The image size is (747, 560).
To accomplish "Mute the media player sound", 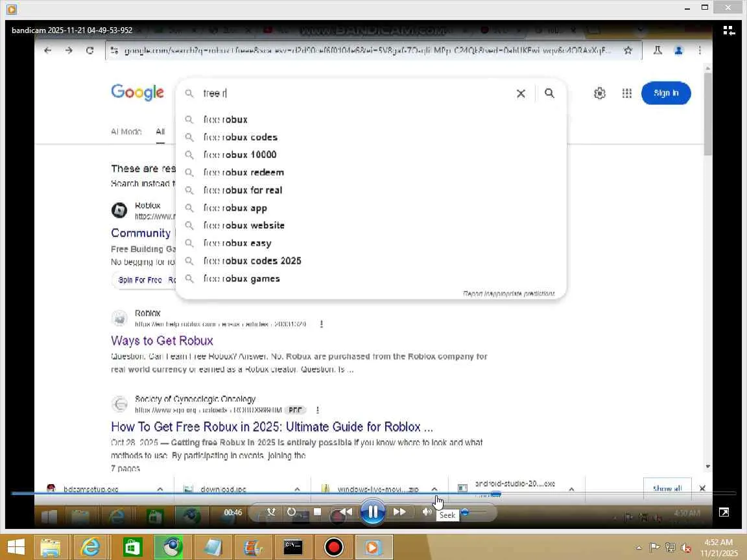I will coord(427,512).
